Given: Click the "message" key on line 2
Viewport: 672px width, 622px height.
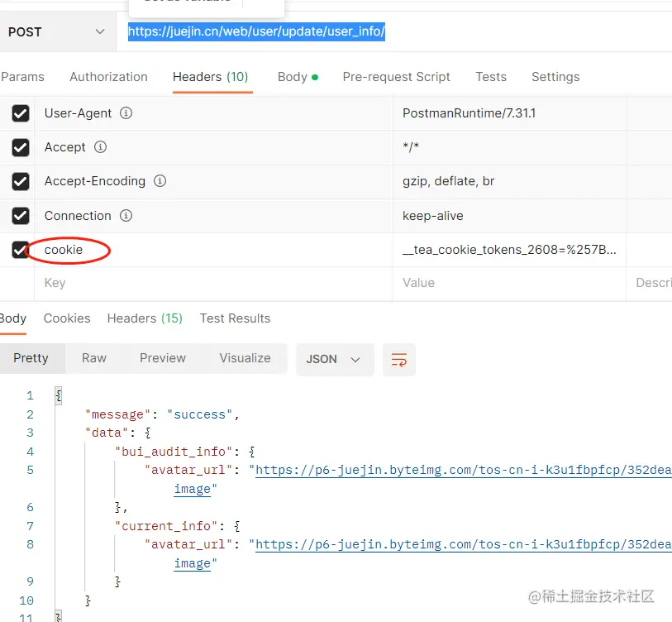Looking at the screenshot, I should 118,415.
